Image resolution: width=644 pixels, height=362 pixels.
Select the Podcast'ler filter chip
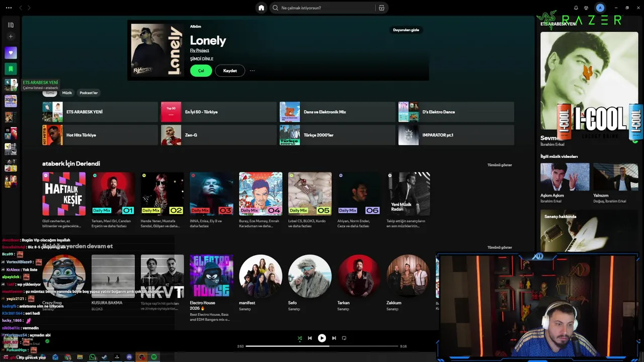pyautogui.click(x=89, y=93)
